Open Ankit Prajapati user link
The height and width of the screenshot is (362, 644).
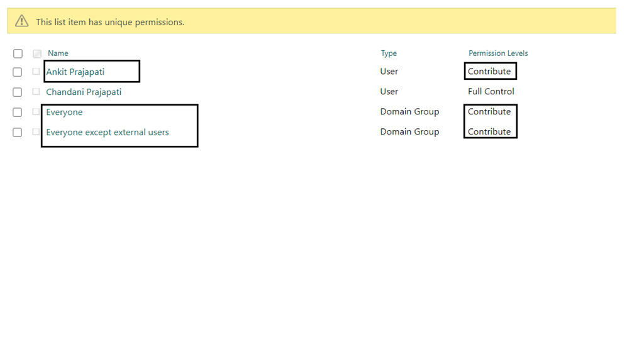[x=75, y=72]
